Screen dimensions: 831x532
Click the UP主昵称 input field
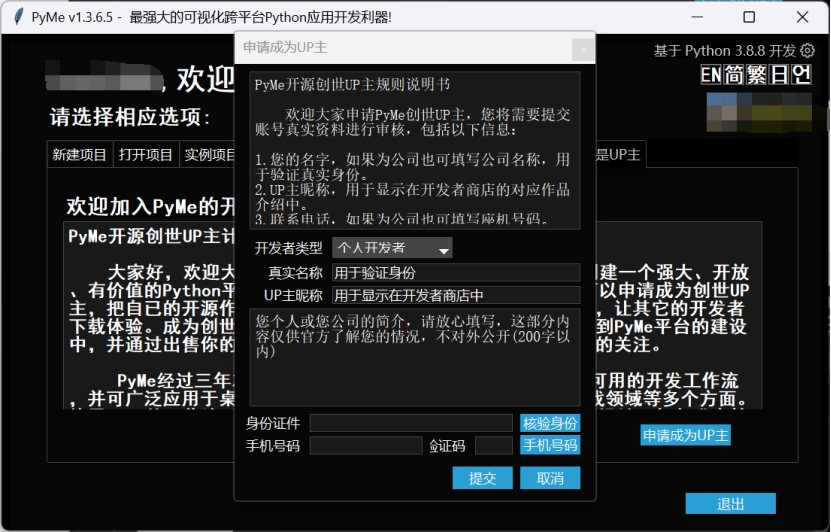click(456, 295)
